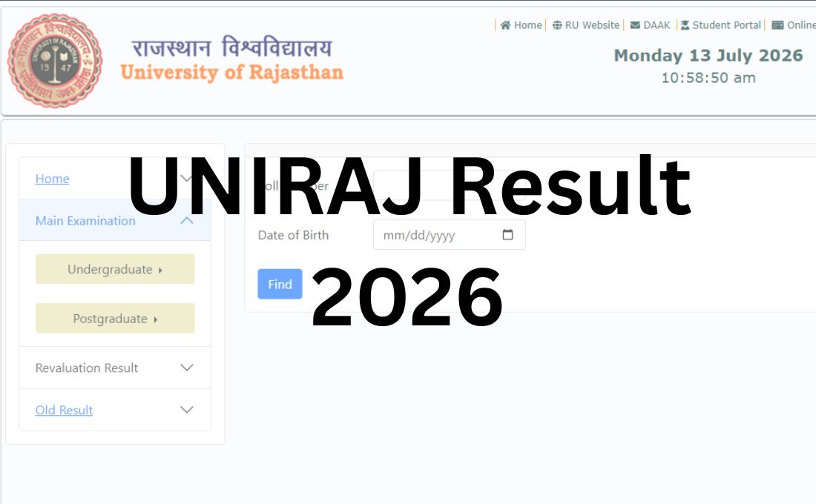Open the RU Website link
This screenshot has width=816, height=504.
pyautogui.click(x=592, y=25)
